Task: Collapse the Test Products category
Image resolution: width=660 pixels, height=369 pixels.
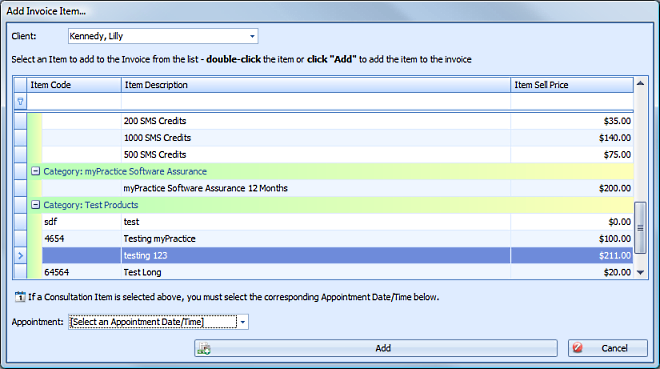Action: (x=36, y=205)
